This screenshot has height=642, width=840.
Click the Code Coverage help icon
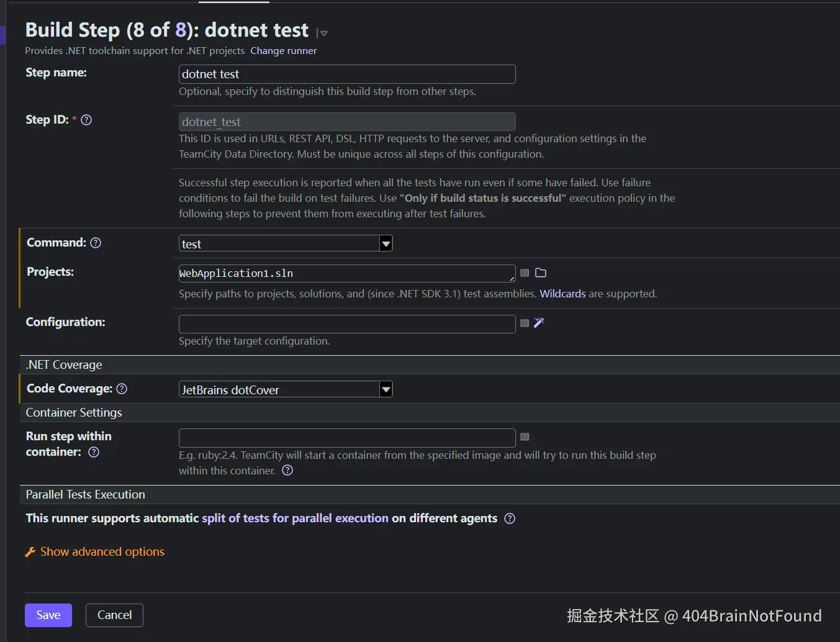click(x=122, y=389)
